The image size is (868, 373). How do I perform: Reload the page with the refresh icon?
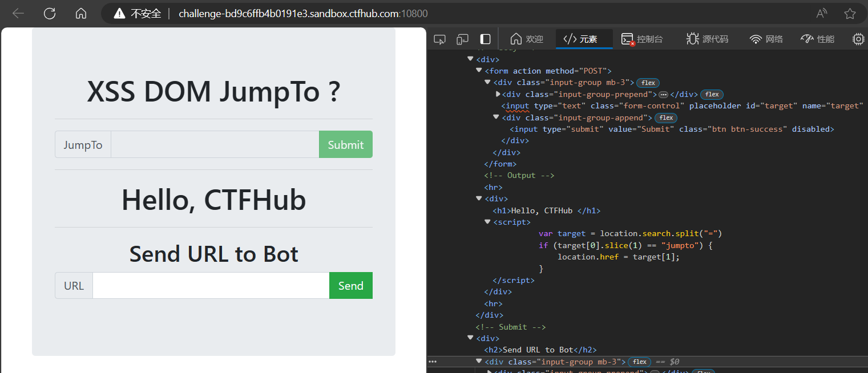tap(50, 14)
